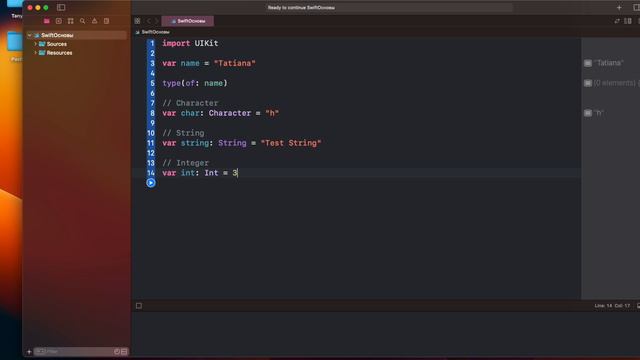The width and height of the screenshot is (640, 360).
Task: Click the Line 14 Col 17 indicator
Action: [612, 306]
